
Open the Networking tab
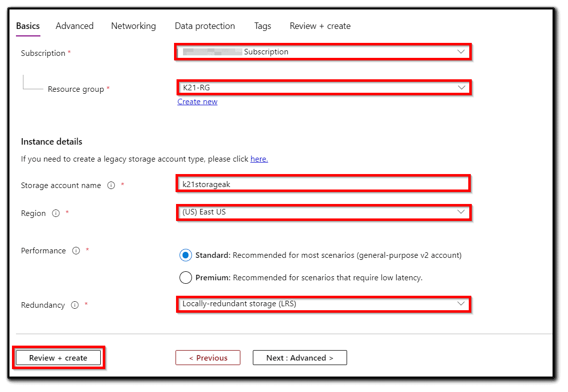coord(133,26)
